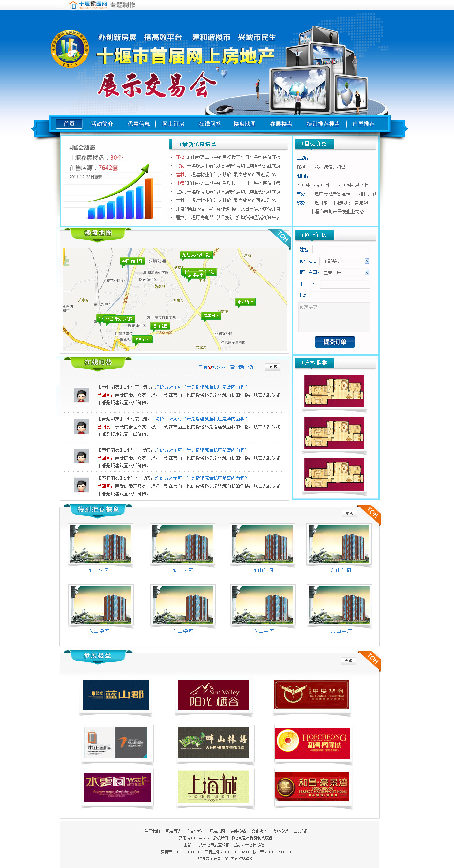Screen dimensions: 454x868
Task: Open 网站地图 footer link
Action: [217, 831]
